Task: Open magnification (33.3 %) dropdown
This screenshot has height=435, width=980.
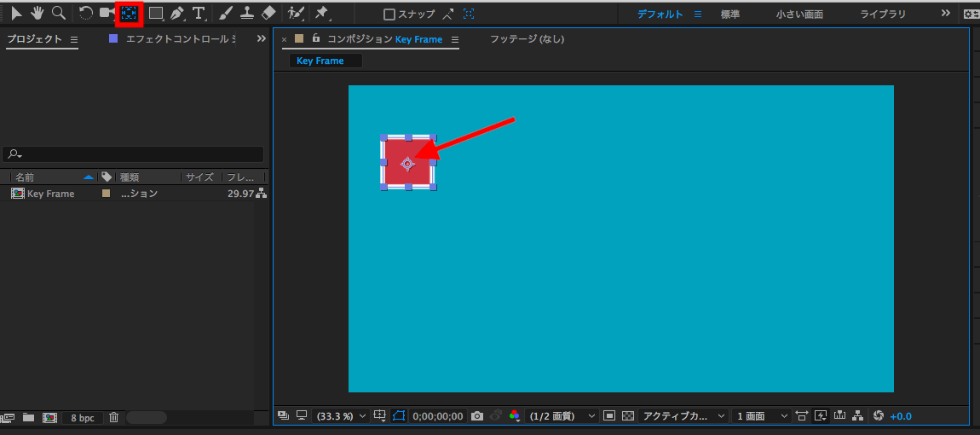Action: [341, 415]
